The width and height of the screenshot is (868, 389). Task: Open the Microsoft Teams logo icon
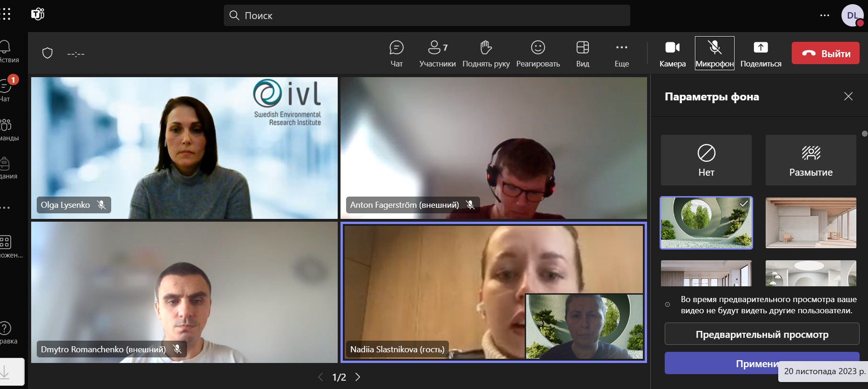pos(38,14)
